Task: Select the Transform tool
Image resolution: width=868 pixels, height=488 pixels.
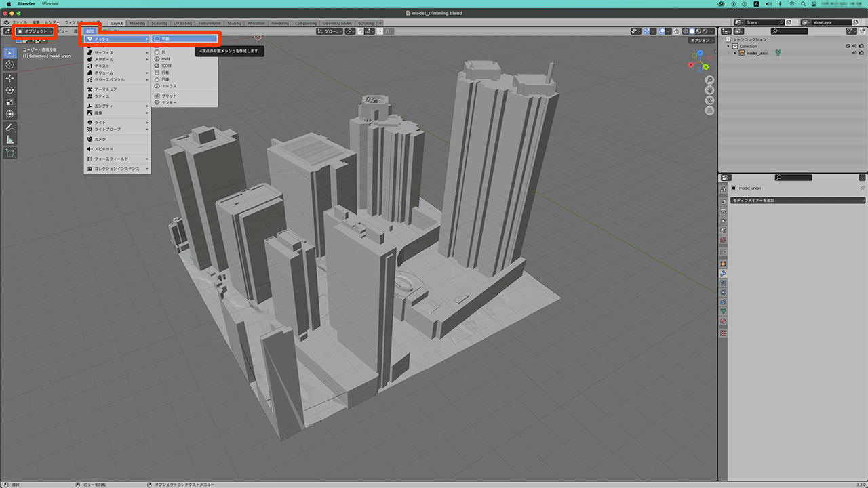Action: [x=10, y=114]
